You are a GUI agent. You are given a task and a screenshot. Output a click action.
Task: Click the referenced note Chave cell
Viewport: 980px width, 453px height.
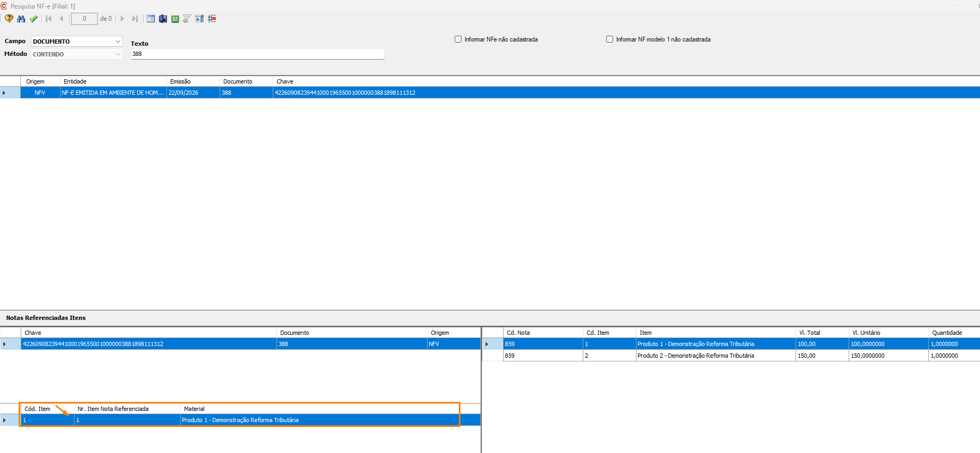[149, 344]
